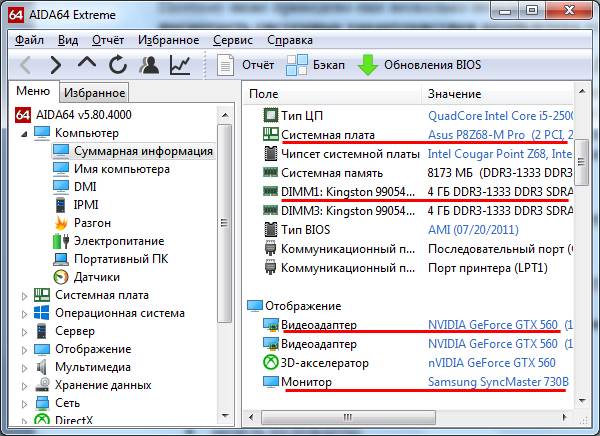Select Разгон in the tree
The width and height of the screenshot is (600, 436).
(92, 223)
